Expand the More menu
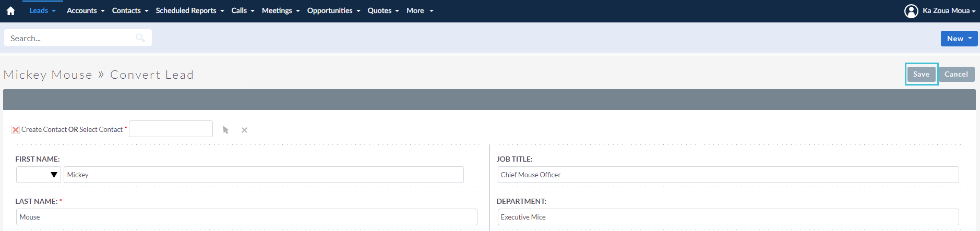 click(420, 10)
